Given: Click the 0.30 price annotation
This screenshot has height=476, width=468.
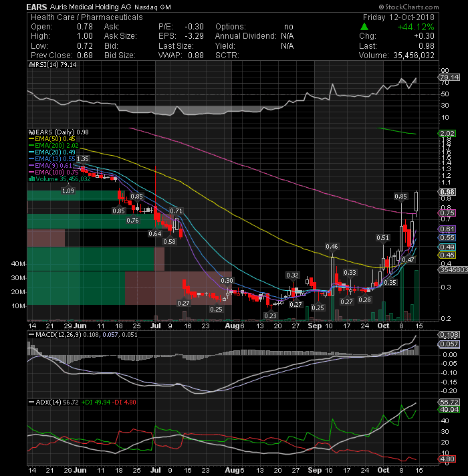Looking at the screenshot, I should click(x=227, y=281).
